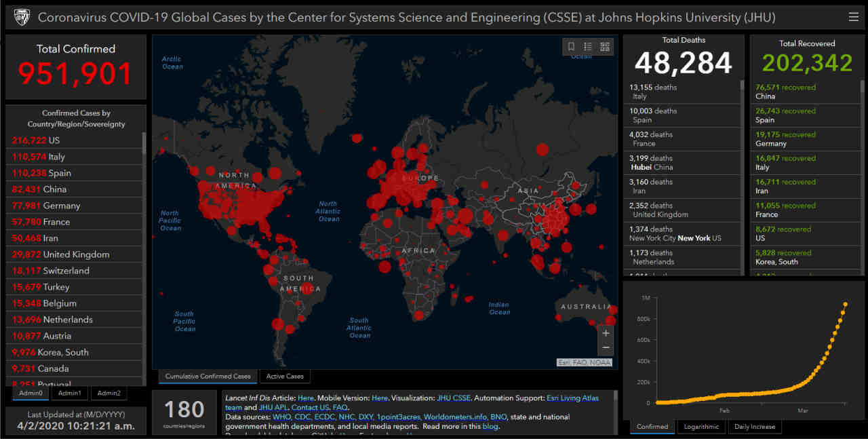Select the 15,348 Belgium row

75,303
